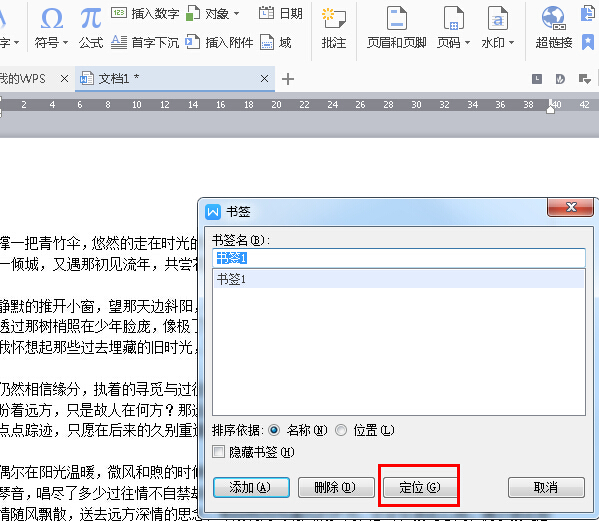599x522 pixels.
Task: Open 页眉和页脚 header and footer tool
Action: pyautogui.click(x=397, y=18)
